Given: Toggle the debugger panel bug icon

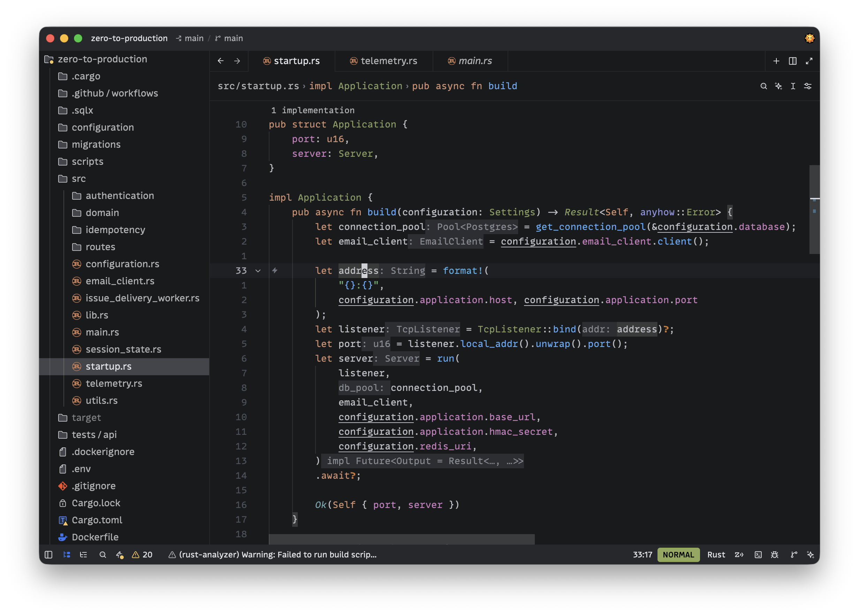Looking at the screenshot, I should tap(775, 555).
